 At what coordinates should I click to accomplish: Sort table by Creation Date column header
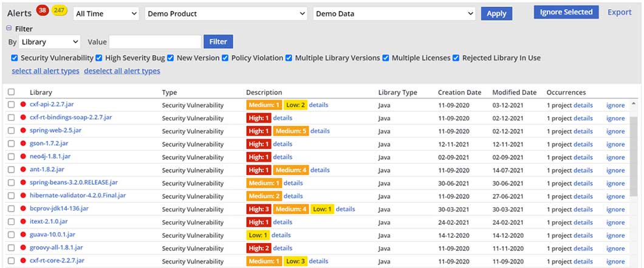(459, 92)
